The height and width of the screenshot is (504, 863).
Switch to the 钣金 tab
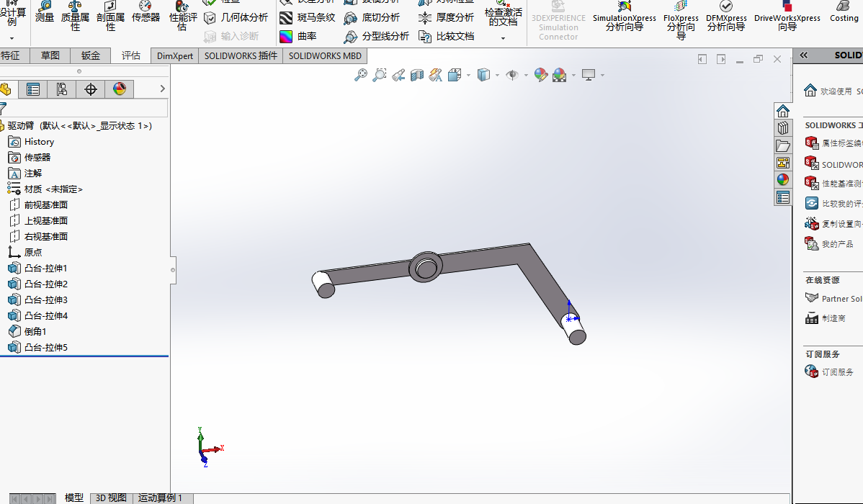tap(90, 55)
